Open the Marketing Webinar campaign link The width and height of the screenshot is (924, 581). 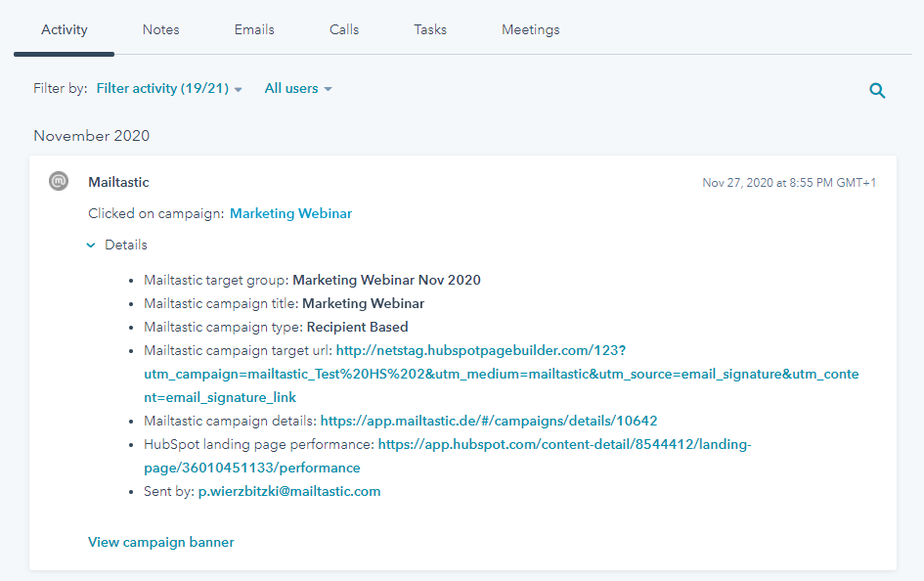click(x=290, y=213)
